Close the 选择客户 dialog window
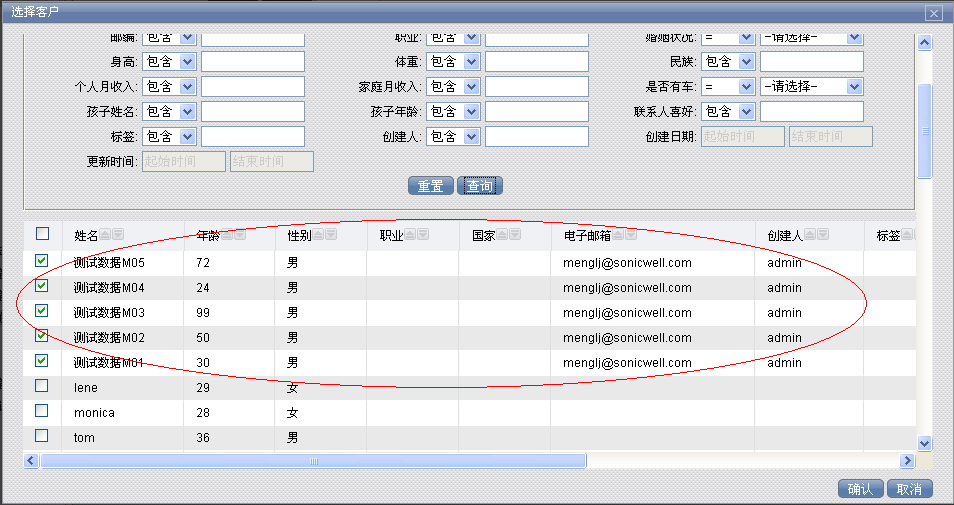The width and height of the screenshot is (954, 505). pos(933,13)
